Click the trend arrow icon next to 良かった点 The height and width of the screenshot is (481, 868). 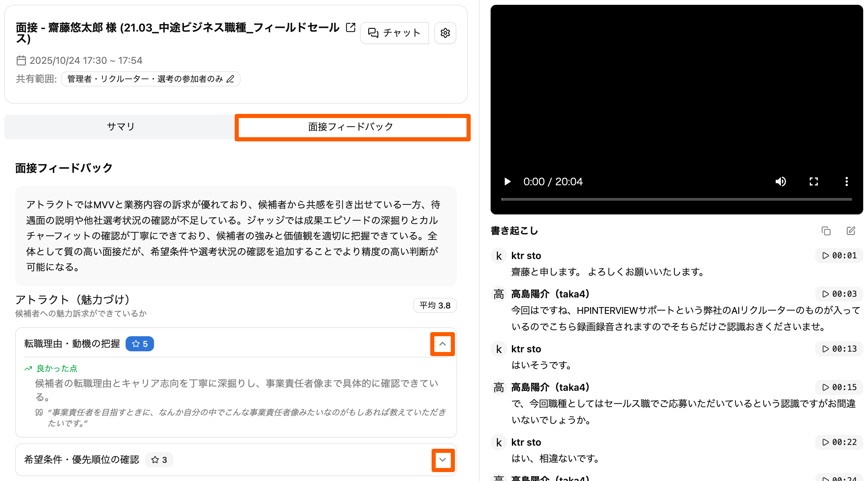click(x=28, y=368)
